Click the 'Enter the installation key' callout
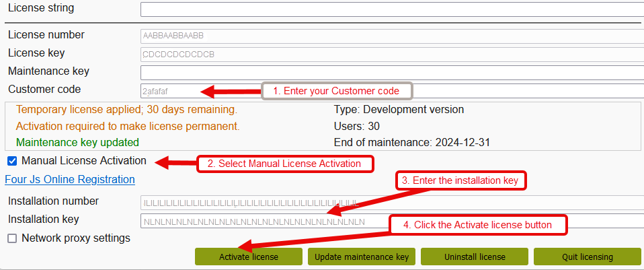Screen dimensions: 644x270 460,180
